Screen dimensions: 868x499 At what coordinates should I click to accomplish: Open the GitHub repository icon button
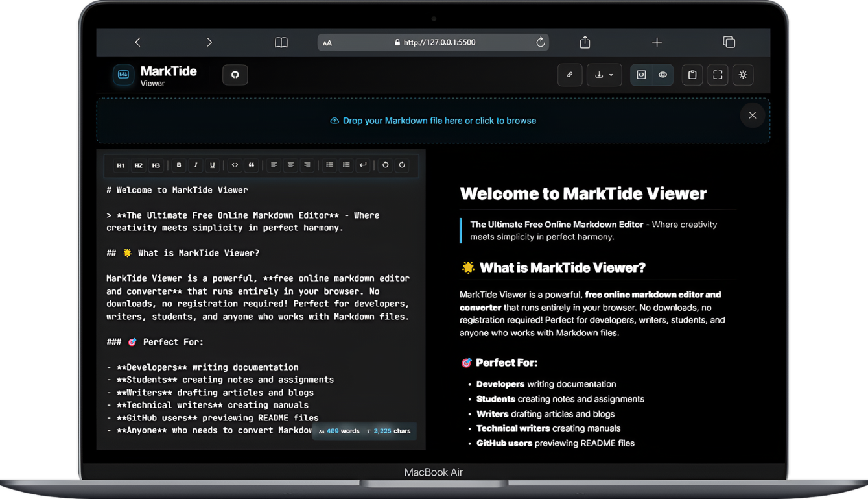click(235, 75)
